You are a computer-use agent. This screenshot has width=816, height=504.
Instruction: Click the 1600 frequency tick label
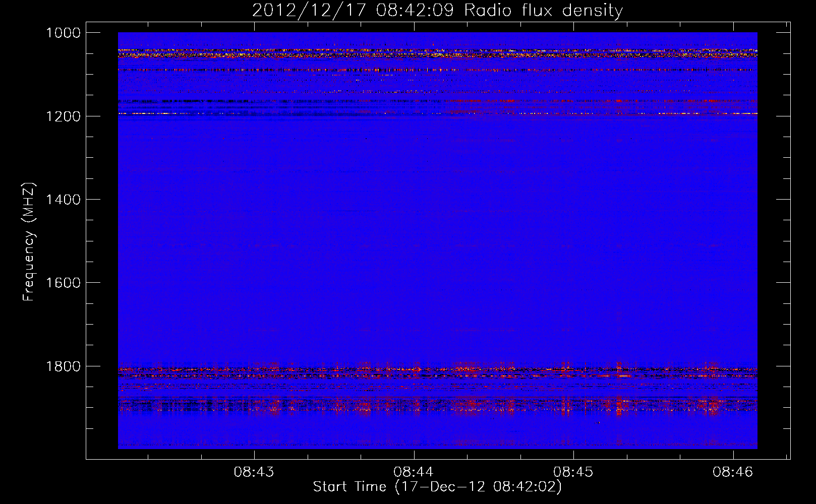coord(64,283)
